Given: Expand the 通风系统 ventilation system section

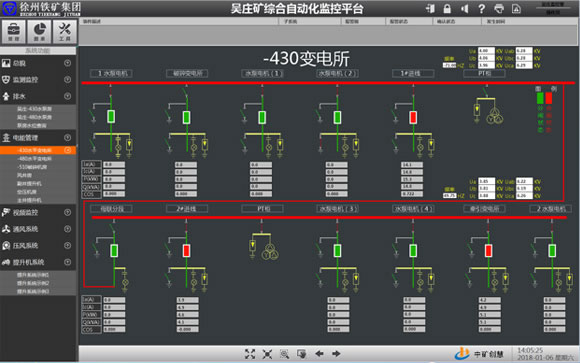Looking at the screenshot, I should (x=67, y=229).
